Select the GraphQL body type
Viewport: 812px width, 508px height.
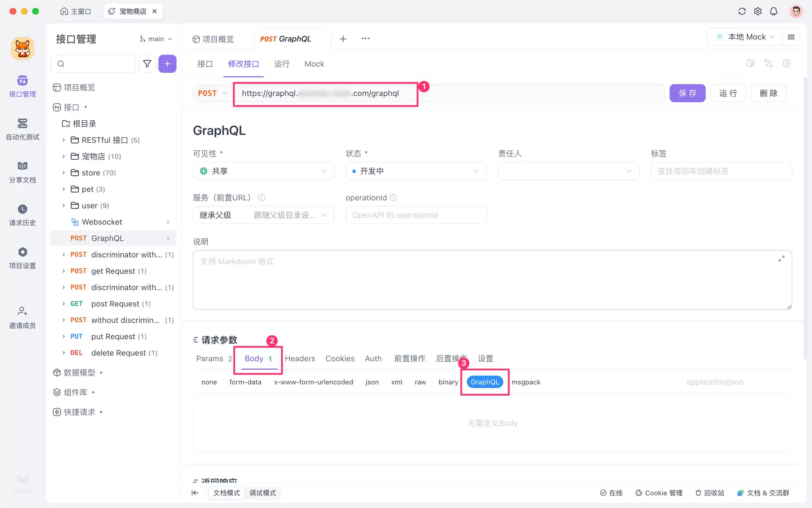click(485, 382)
